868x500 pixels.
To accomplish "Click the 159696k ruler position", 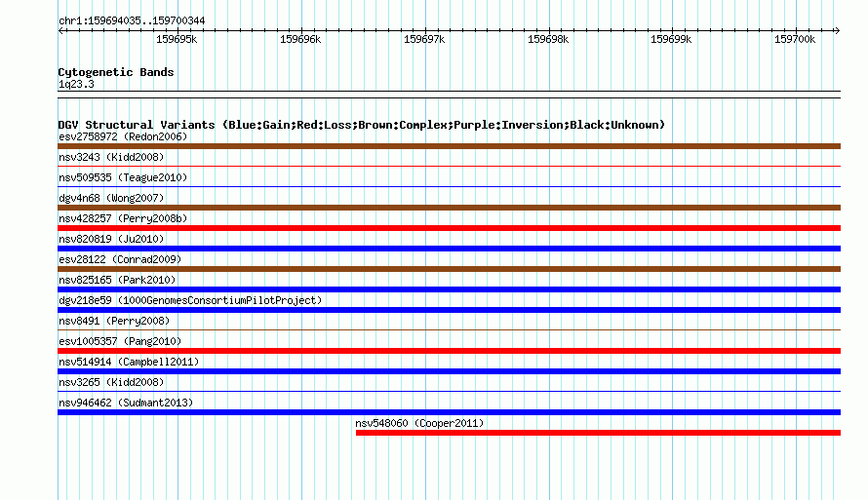I will point(300,39).
